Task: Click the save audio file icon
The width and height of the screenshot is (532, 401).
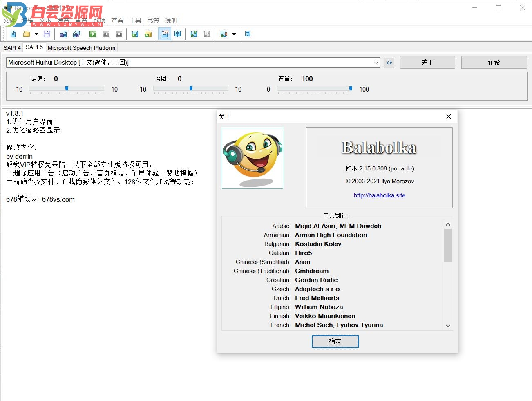Action: 63,34
